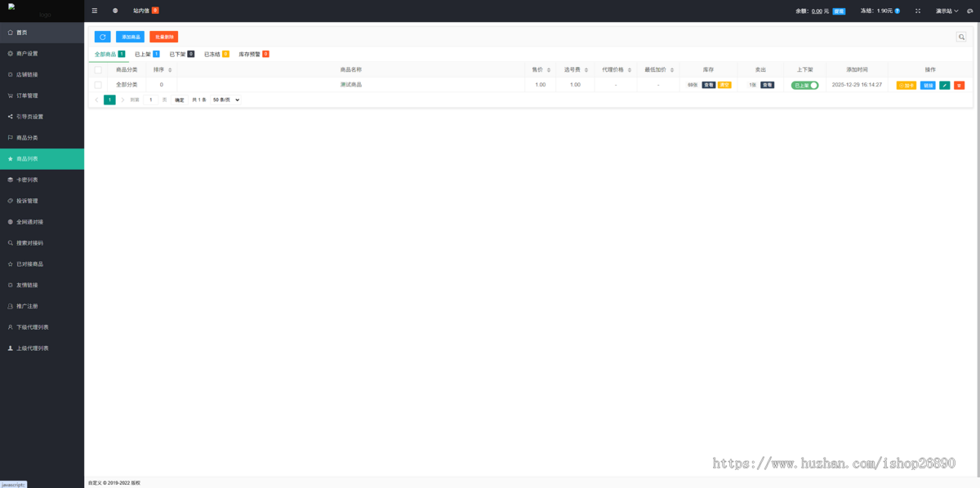
Task: Click the 测试商品 product name
Action: [x=351, y=85]
